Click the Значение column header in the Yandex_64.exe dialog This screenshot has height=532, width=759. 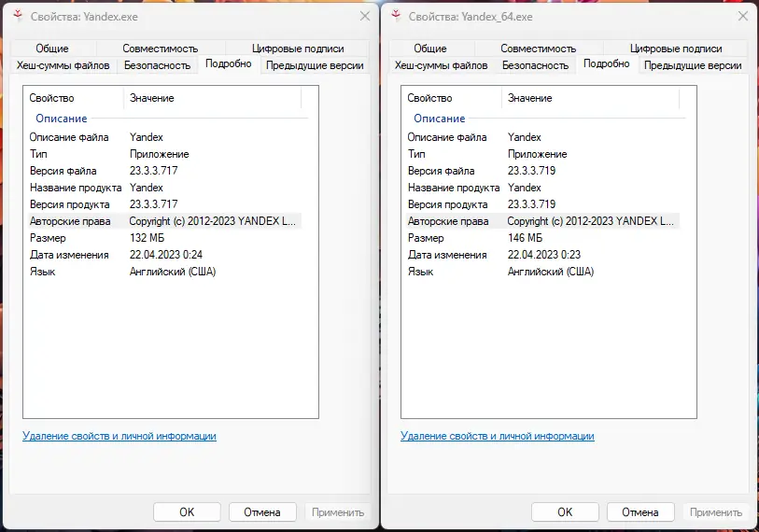coord(530,98)
